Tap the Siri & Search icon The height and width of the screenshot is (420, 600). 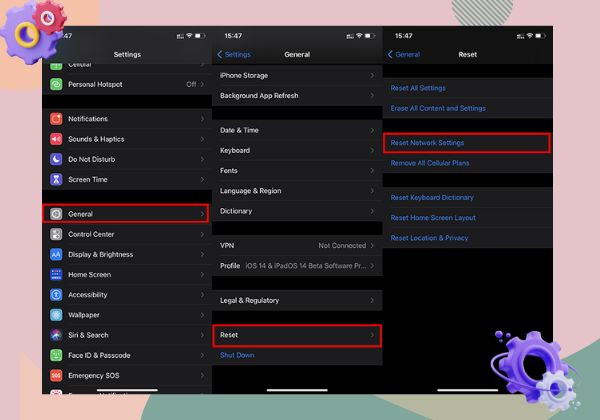[x=56, y=335]
